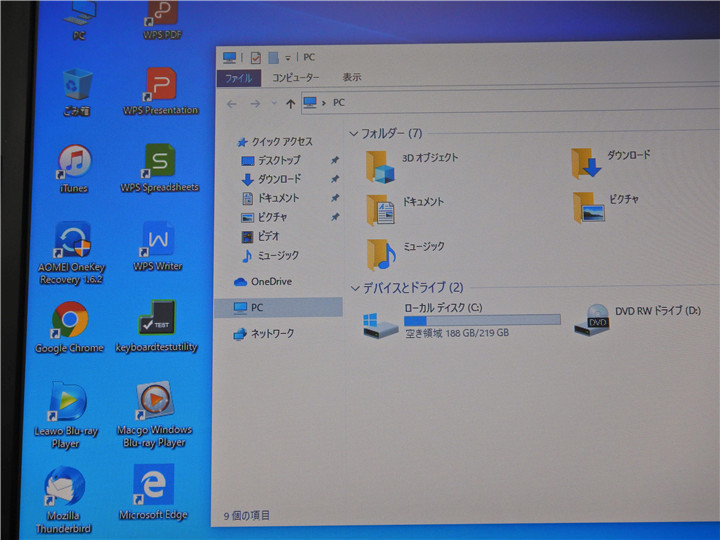Click the forward navigation arrow
The height and width of the screenshot is (540, 720).
[255, 104]
